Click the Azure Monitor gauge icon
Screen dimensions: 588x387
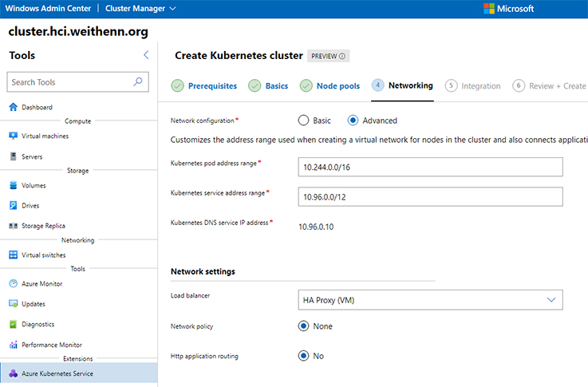click(13, 283)
